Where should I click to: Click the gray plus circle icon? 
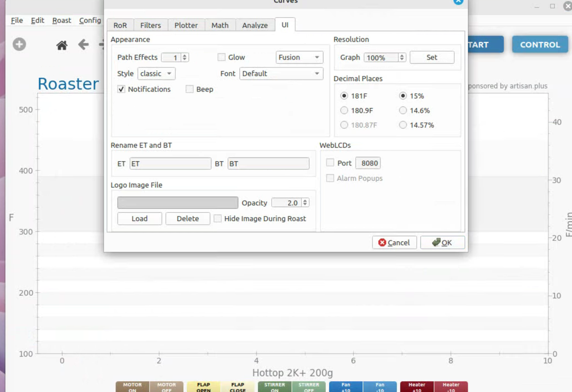tap(19, 44)
